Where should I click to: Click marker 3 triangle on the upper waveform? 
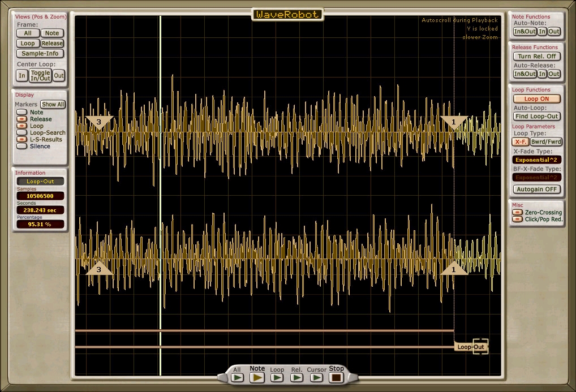[99, 123]
